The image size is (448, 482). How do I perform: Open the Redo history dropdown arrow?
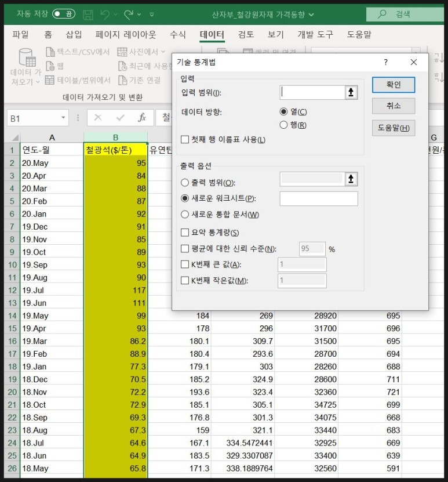(x=139, y=14)
